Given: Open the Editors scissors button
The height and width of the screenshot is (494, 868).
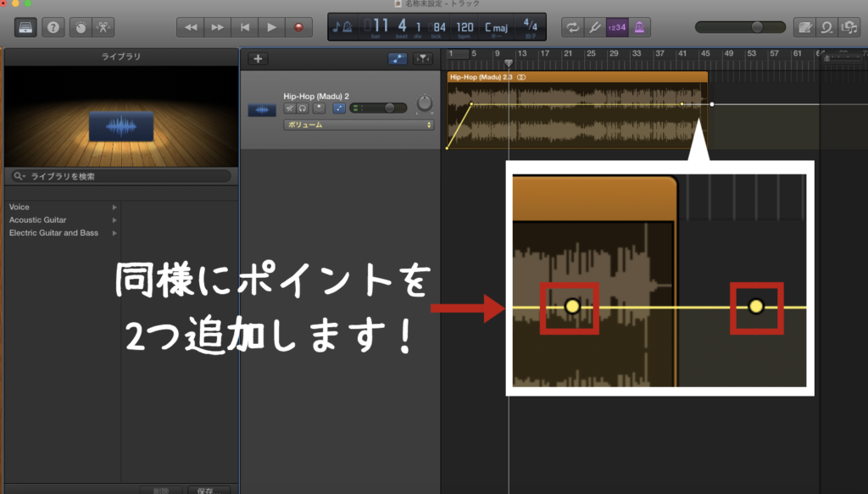Looking at the screenshot, I should (104, 27).
